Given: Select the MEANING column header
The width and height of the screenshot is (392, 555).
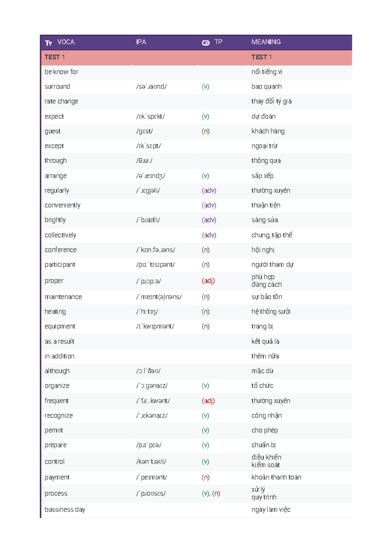Looking at the screenshot, I should click(266, 42).
